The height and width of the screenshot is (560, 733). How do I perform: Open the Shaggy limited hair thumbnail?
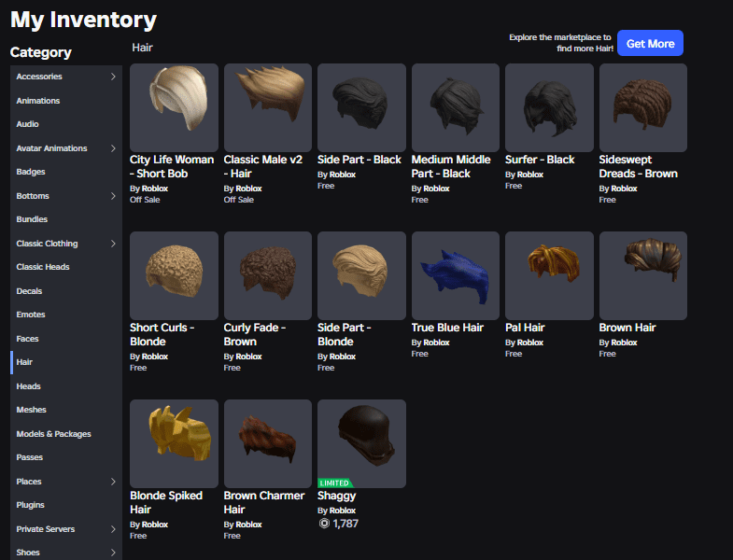(x=361, y=443)
